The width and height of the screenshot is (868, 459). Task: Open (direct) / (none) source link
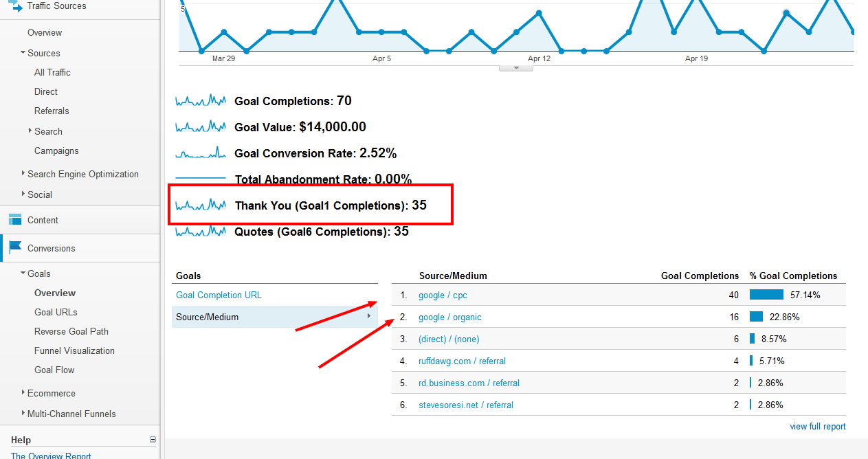pos(449,339)
